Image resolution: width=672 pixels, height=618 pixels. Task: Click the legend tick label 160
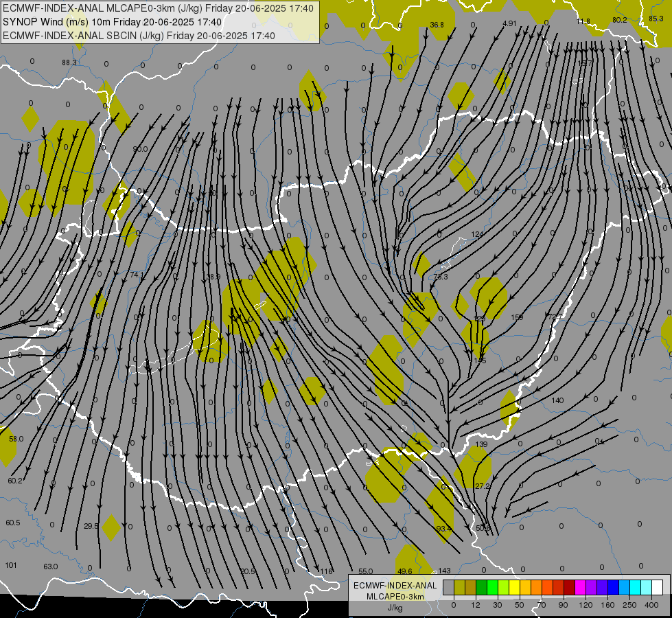coord(607,605)
